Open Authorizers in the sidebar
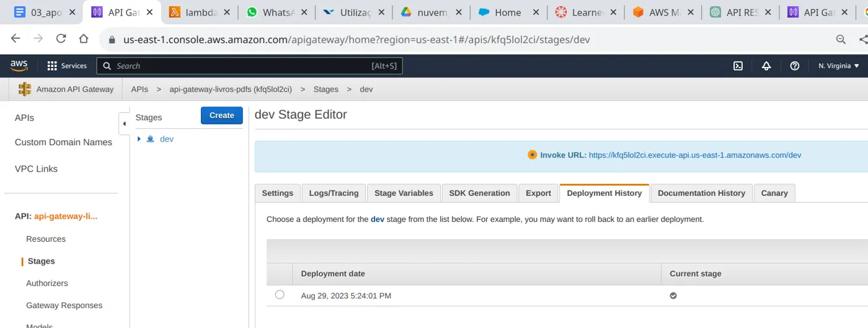This screenshot has width=868, height=328. coord(47,283)
